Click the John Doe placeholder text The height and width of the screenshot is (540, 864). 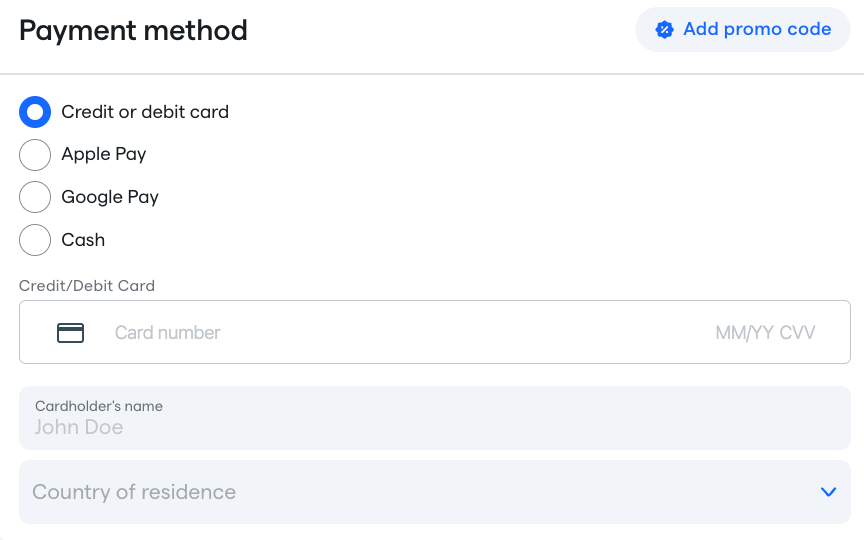tap(79, 428)
